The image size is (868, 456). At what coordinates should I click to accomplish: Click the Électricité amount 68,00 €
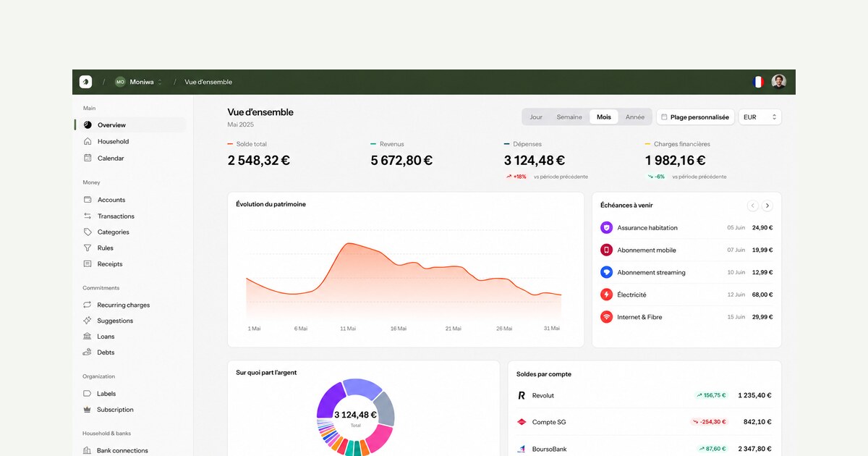(762, 295)
